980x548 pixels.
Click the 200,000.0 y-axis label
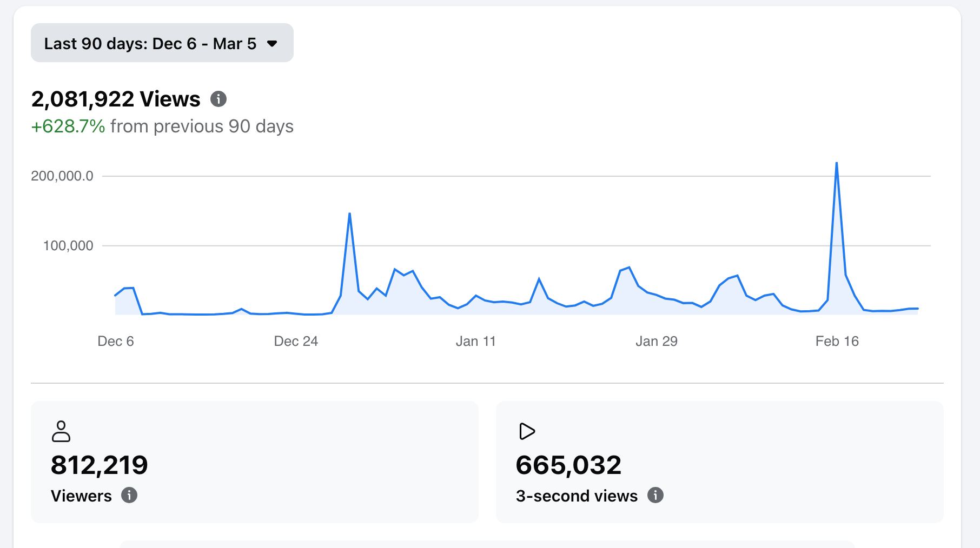(x=62, y=176)
